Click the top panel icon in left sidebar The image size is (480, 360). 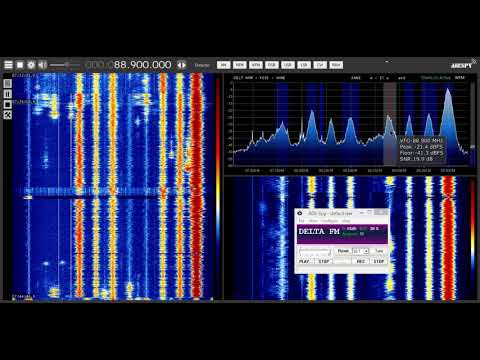click(8, 84)
